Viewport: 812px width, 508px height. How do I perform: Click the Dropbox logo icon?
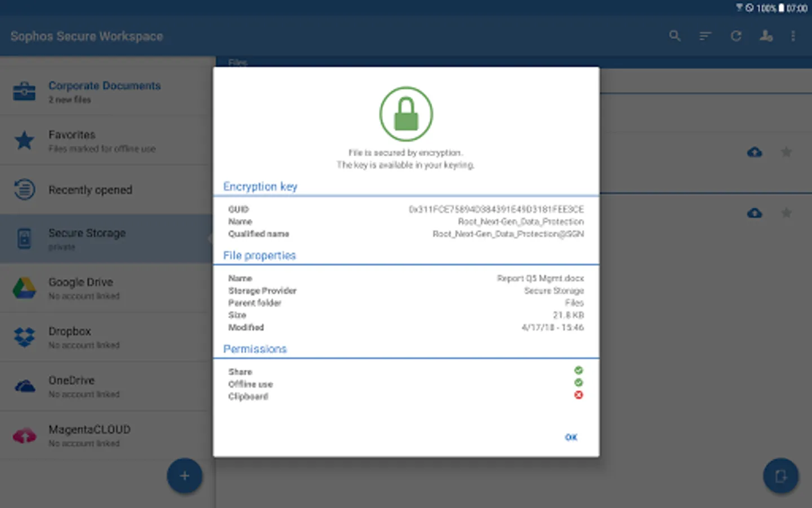[24, 337]
